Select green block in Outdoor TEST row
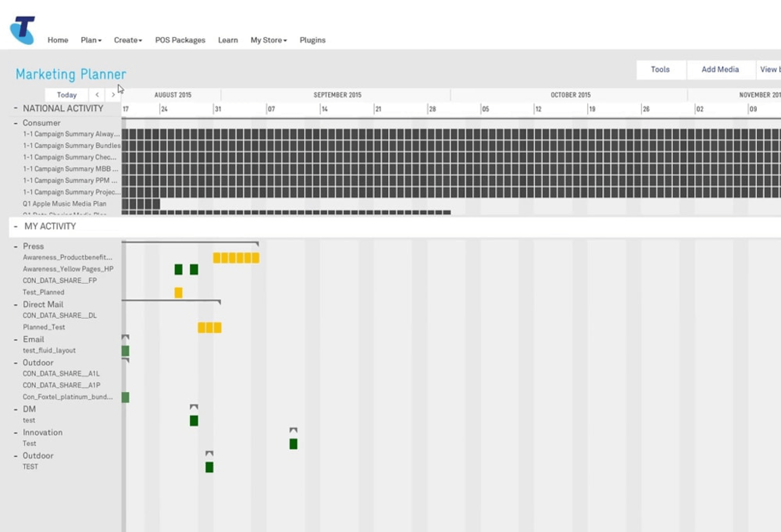Viewport: 781px width, 532px height. pos(209,467)
